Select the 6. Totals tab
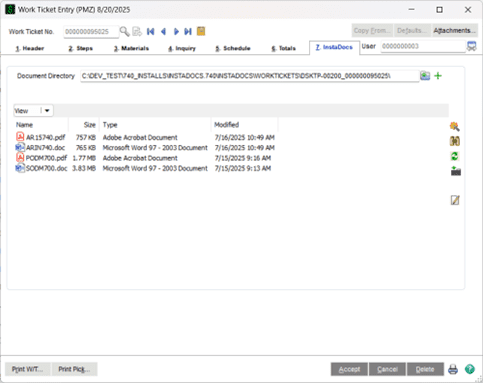 pyautogui.click(x=283, y=48)
